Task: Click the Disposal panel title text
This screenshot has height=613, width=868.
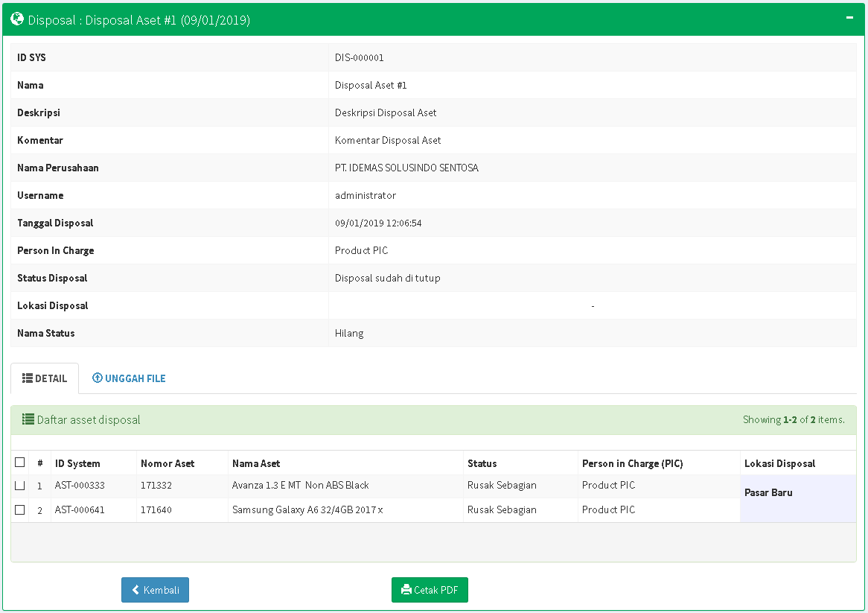Action: (x=139, y=20)
